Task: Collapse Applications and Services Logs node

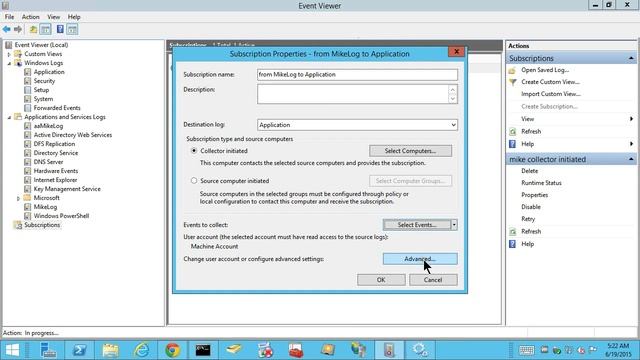Action: coord(9,117)
